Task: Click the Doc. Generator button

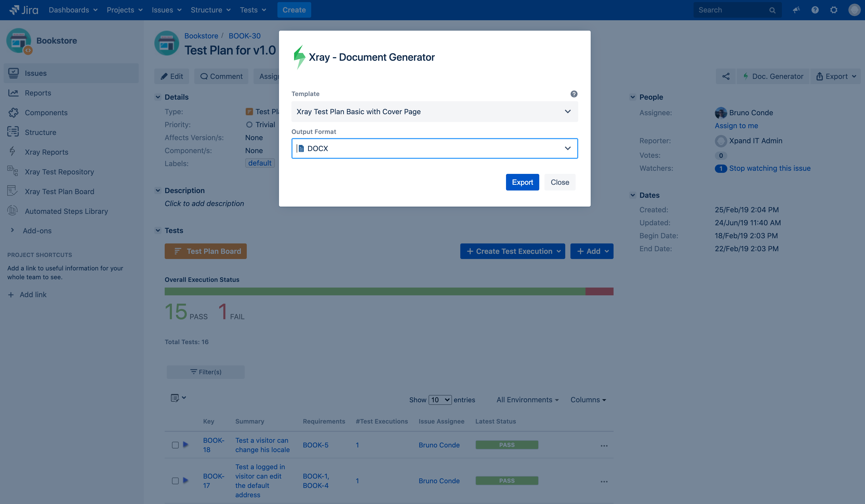Action: tap(773, 77)
